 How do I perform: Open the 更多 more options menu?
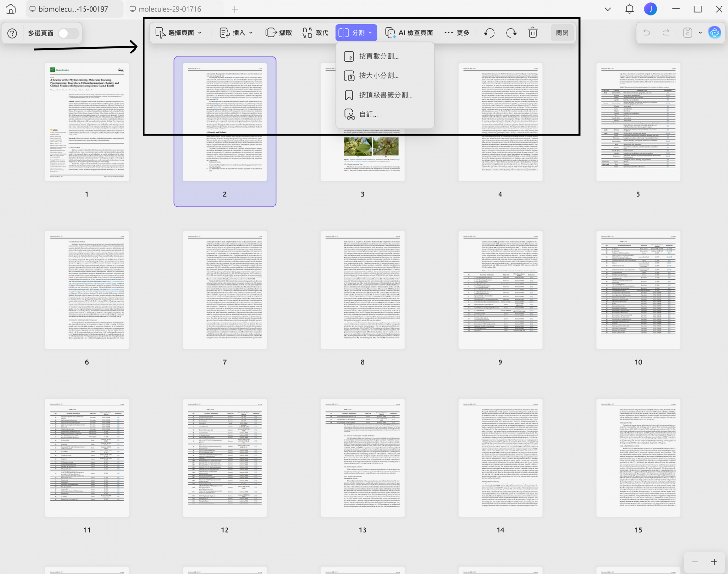coord(457,32)
